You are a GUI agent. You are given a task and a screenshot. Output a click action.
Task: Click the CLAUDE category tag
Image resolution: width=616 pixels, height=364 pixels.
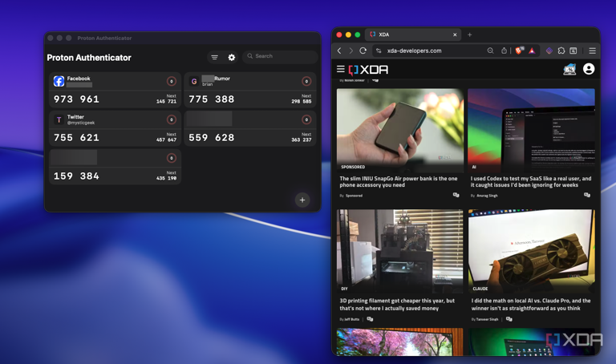(480, 289)
